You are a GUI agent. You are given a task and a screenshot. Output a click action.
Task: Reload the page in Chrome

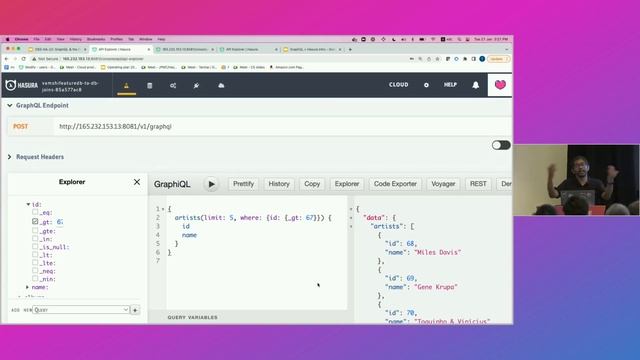[x=23, y=59]
